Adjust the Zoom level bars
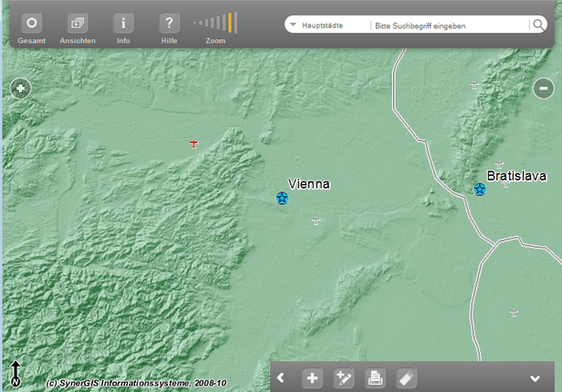Screen dimensions: 562x392 tap(215, 23)
